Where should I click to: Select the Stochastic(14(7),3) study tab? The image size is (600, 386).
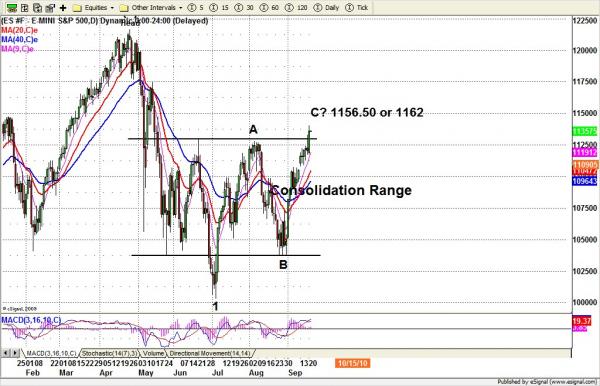110,353
